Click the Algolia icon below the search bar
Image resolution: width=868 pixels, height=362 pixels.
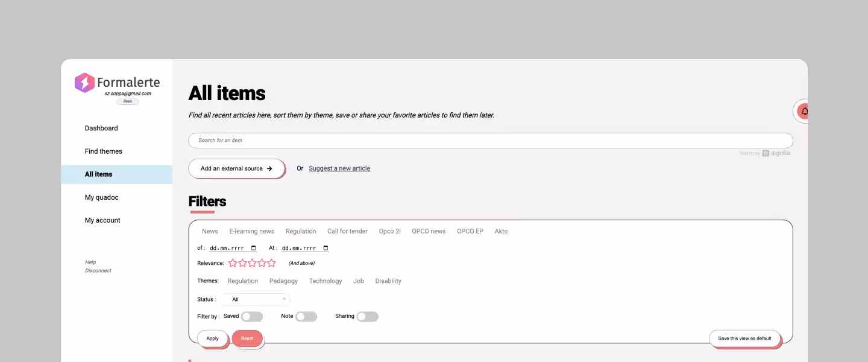pos(766,153)
